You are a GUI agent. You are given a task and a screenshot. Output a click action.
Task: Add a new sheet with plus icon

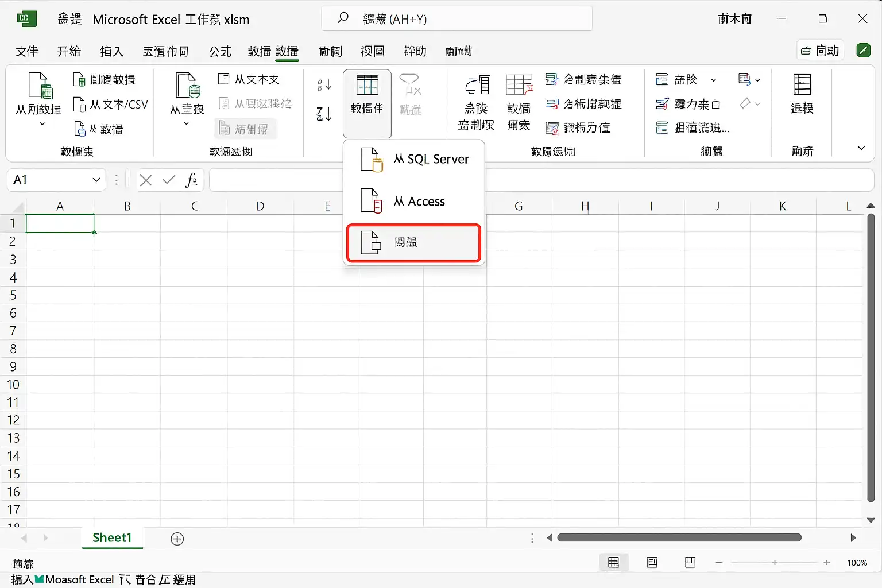coord(177,539)
